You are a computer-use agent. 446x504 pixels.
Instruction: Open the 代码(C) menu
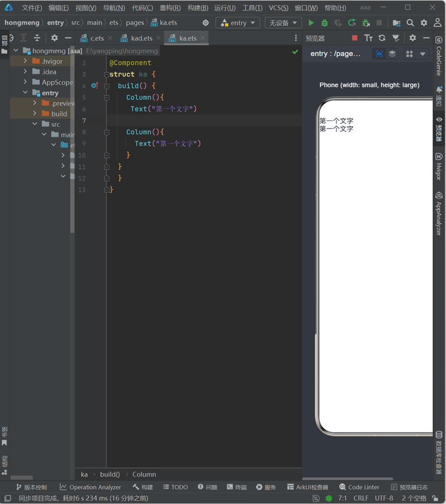(x=142, y=8)
